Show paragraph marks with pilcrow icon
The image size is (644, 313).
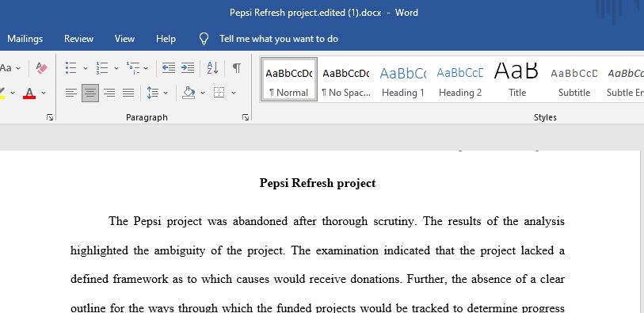point(237,68)
